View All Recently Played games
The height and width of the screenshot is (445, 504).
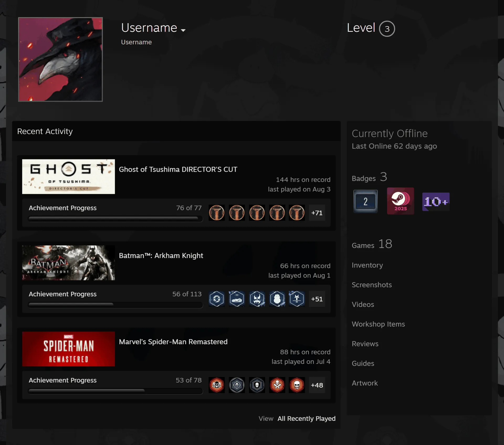(x=306, y=418)
